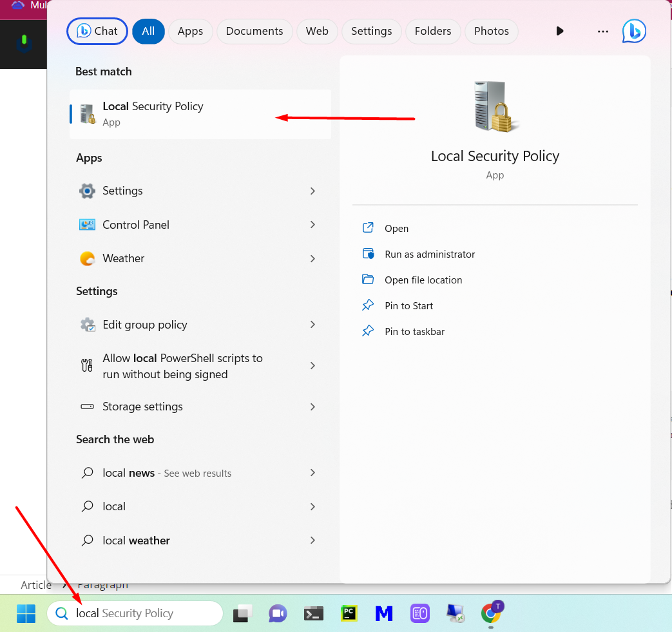Click inside the taskbar search field

[148, 613]
